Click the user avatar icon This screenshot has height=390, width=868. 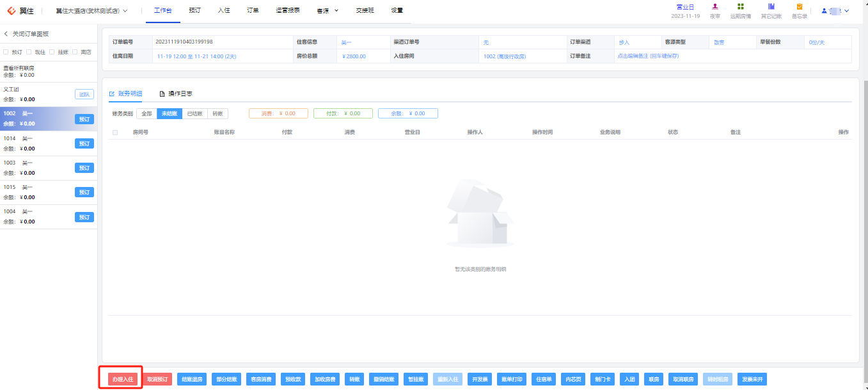point(825,11)
